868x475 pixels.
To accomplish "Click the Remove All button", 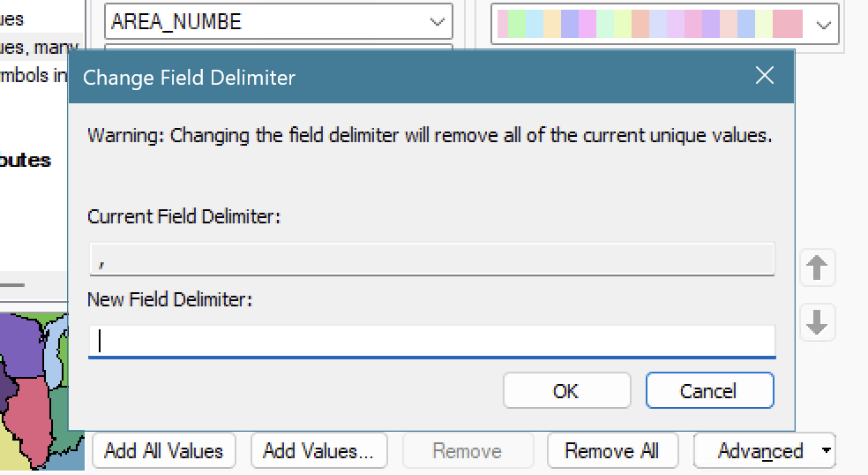I will [x=611, y=451].
